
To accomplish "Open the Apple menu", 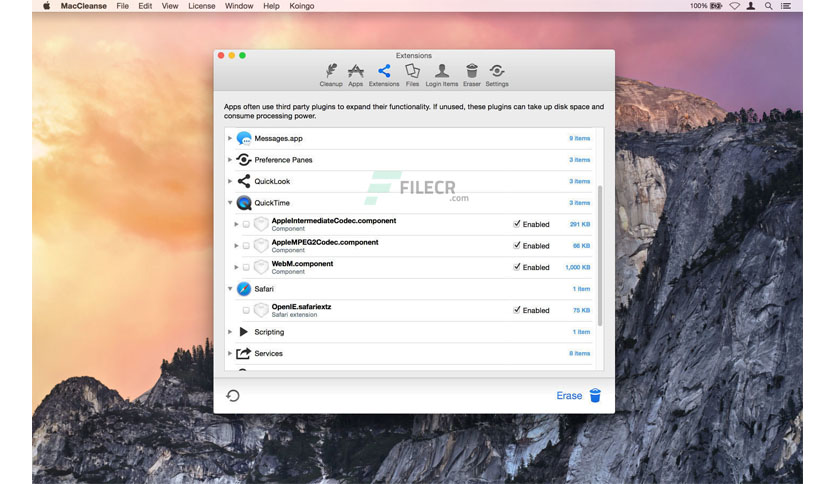I will pyautogui.click(x=46, y=6).
